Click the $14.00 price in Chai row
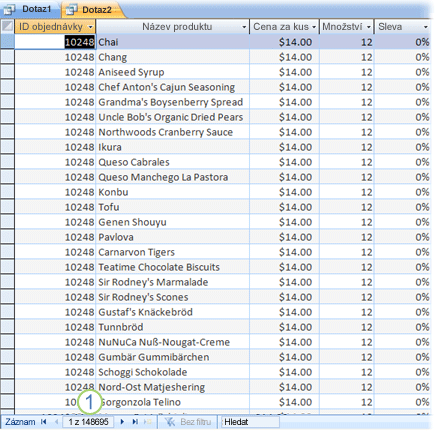The height and width of the screenshot is (432, 435). pyautogui.click(x=284, y=42)
